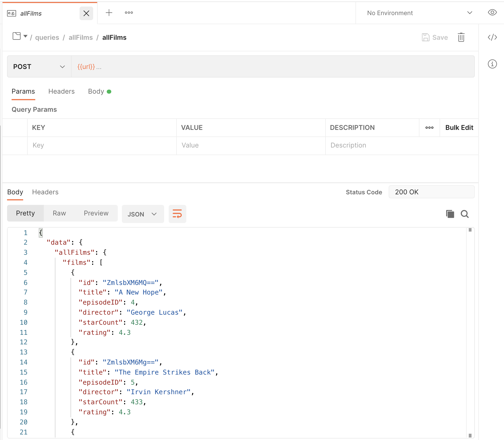
Task: Open a new tab with plus icon
Action: pyautogui.click(x=109, y=13)
